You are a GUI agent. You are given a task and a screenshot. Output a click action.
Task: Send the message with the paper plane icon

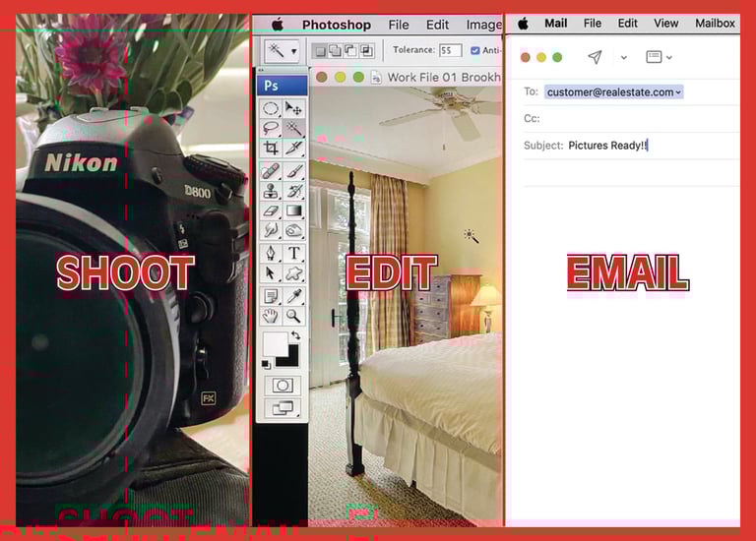[595, 57]
